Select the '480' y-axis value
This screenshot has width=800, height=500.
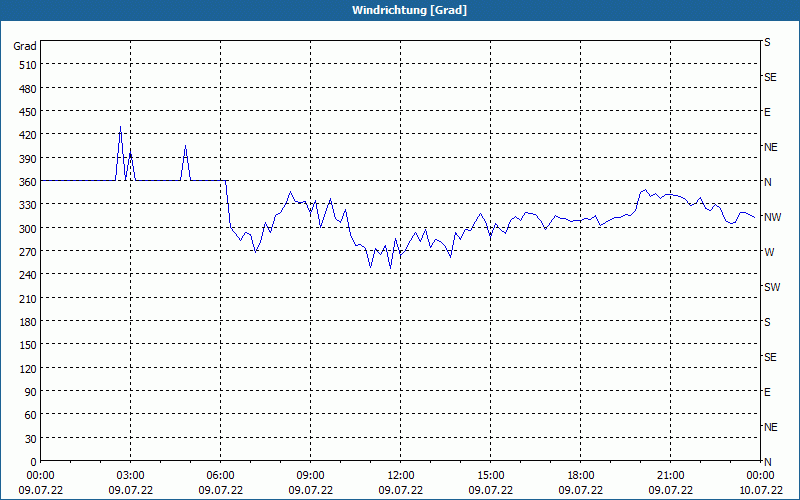(28, 89)
